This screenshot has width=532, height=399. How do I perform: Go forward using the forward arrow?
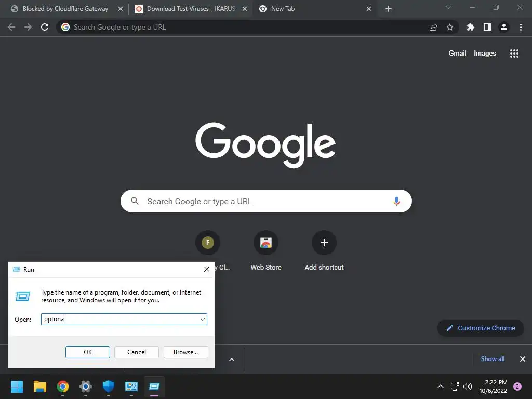click(x=28, y=27)
